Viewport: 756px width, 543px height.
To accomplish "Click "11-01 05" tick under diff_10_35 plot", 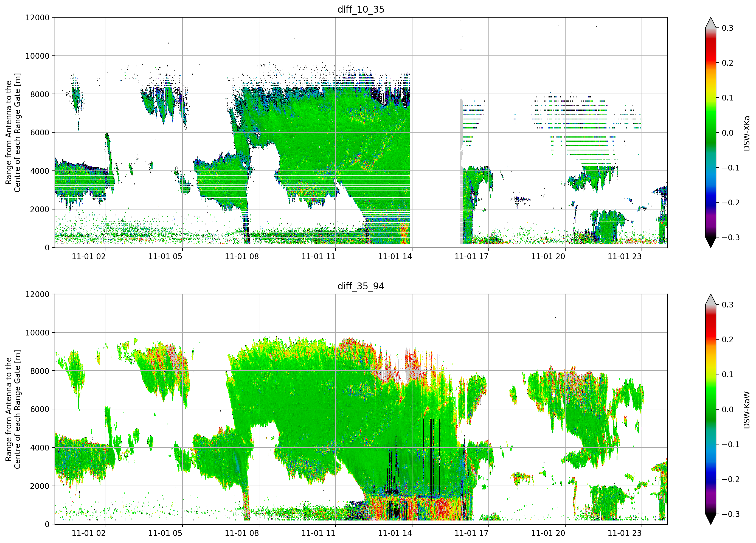I will pyautogui.click(x=165, y=256).
